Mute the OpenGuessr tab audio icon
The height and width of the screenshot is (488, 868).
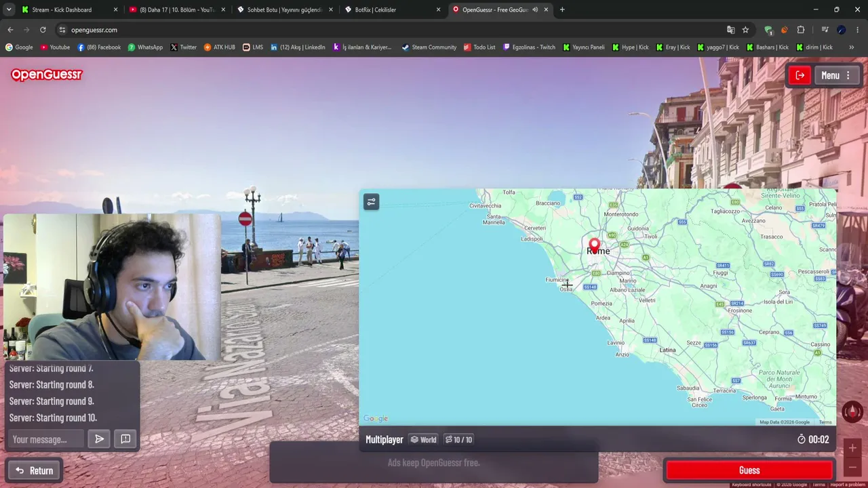click(535, 9)
